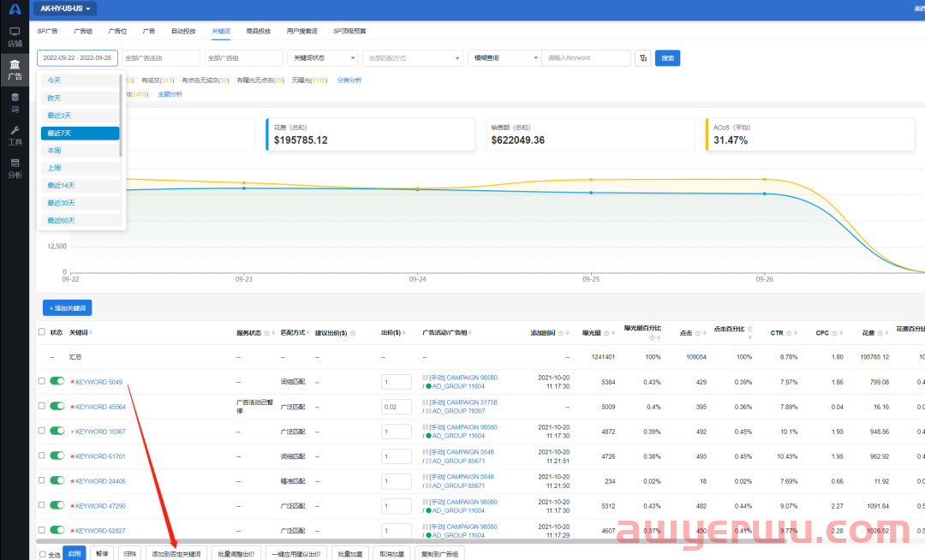925x560 pixels.
Task: Click the help icon beside 点击 header
Action: [697, 334]
